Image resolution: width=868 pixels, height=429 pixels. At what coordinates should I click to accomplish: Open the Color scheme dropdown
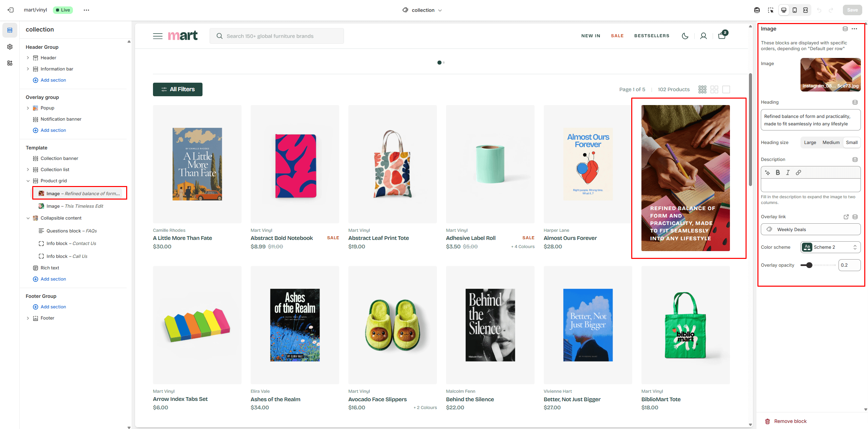pyautogui.click(x=830, y=247)
